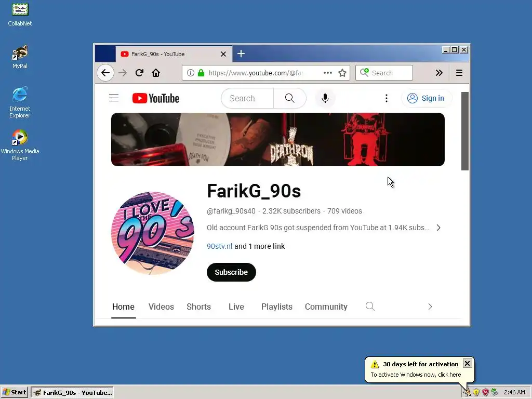This screenshot has width=532, height=399.
Task: Click the browser forward arrow
Action: click(x=123, y=73)
